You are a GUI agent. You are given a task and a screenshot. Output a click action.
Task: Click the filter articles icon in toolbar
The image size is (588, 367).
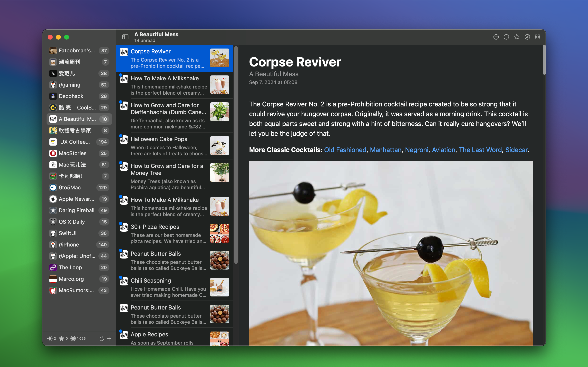[496, 37]
